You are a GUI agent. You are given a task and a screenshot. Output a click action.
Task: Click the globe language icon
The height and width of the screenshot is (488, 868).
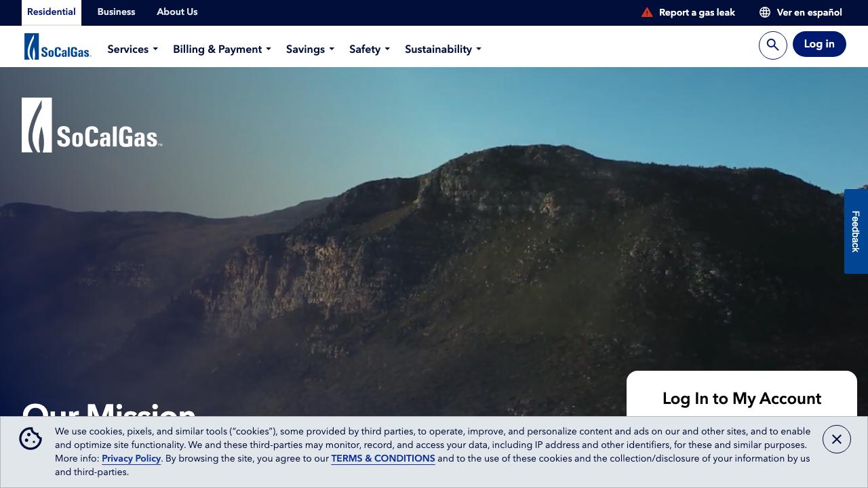(765, 12)
